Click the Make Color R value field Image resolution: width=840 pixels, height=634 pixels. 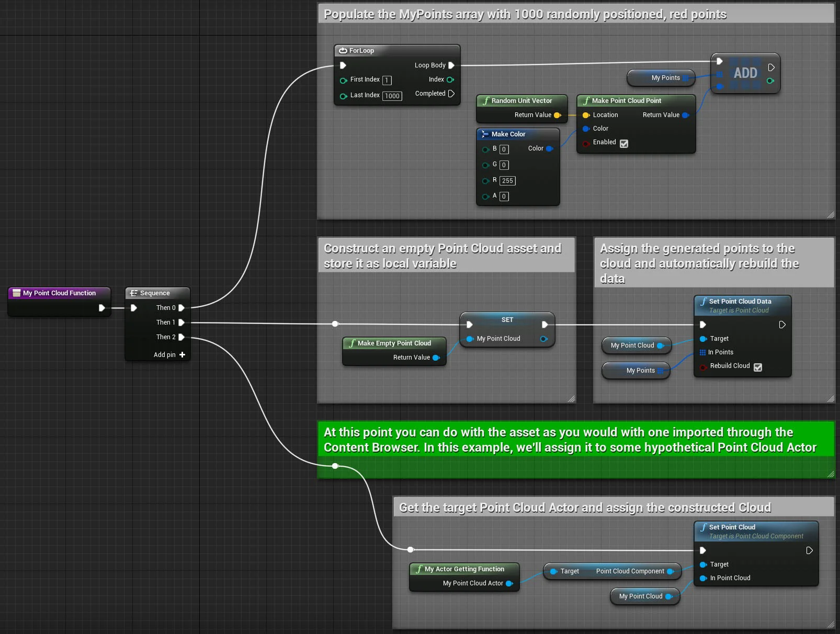click(507, 181)
